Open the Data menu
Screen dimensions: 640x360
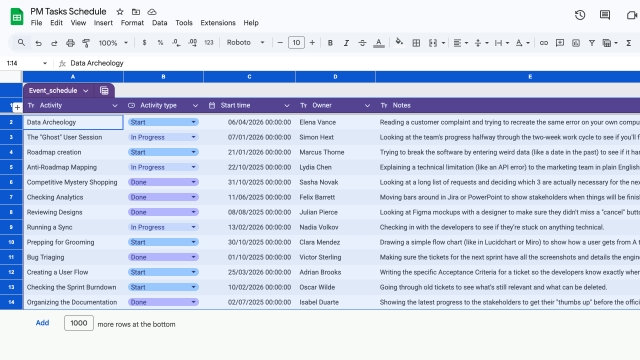pos(160,23)
